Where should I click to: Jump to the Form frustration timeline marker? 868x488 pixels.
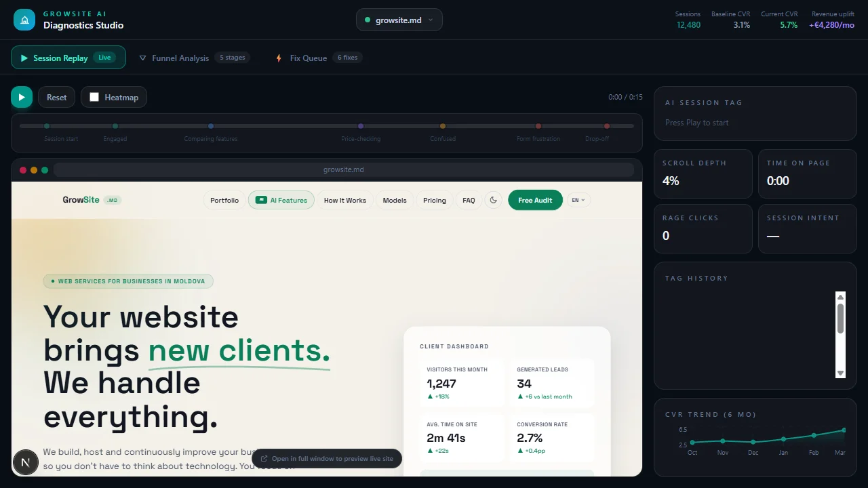pos(538,126)
